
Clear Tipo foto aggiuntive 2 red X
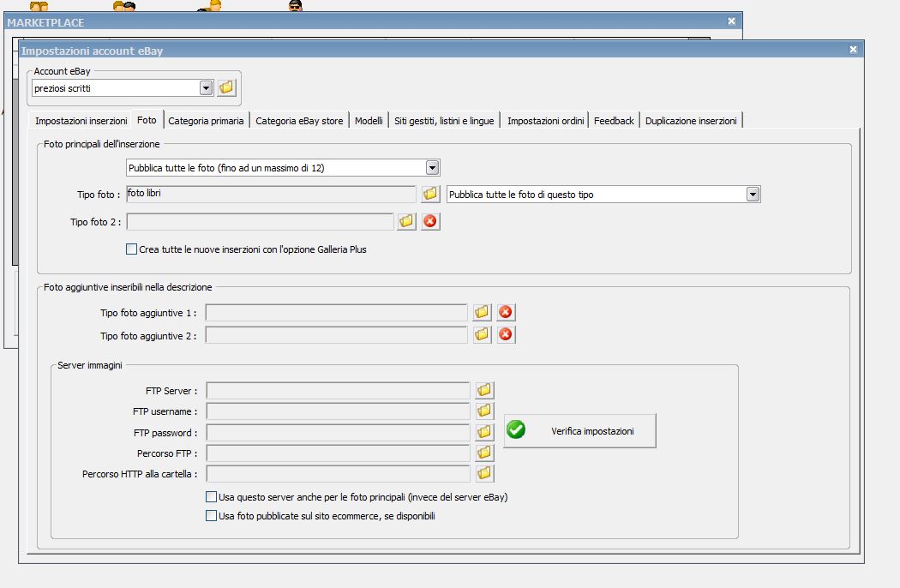[x=505, y=334]
